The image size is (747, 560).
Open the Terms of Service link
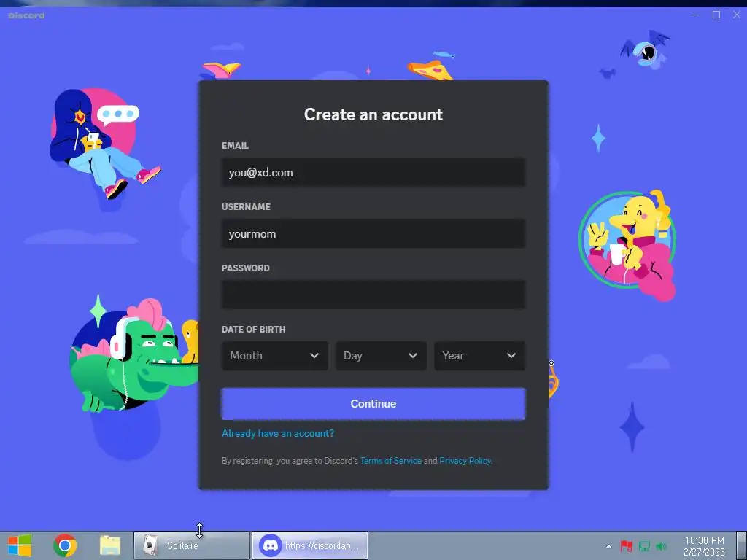click(x=391, y=461)
